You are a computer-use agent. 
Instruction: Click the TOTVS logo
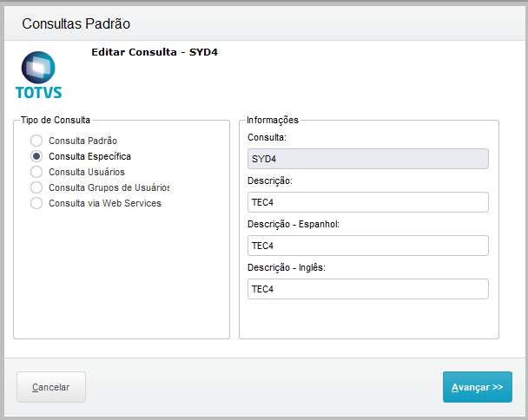tap(38, 75)
